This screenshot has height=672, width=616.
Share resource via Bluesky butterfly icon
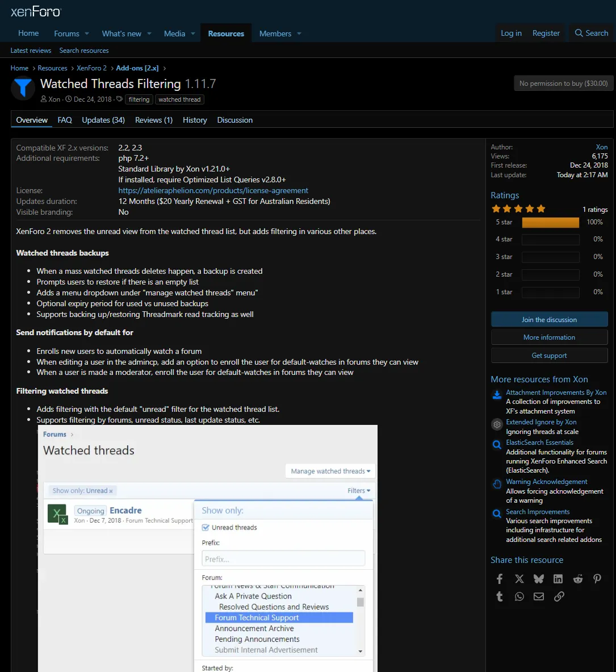tap(539, 579)
